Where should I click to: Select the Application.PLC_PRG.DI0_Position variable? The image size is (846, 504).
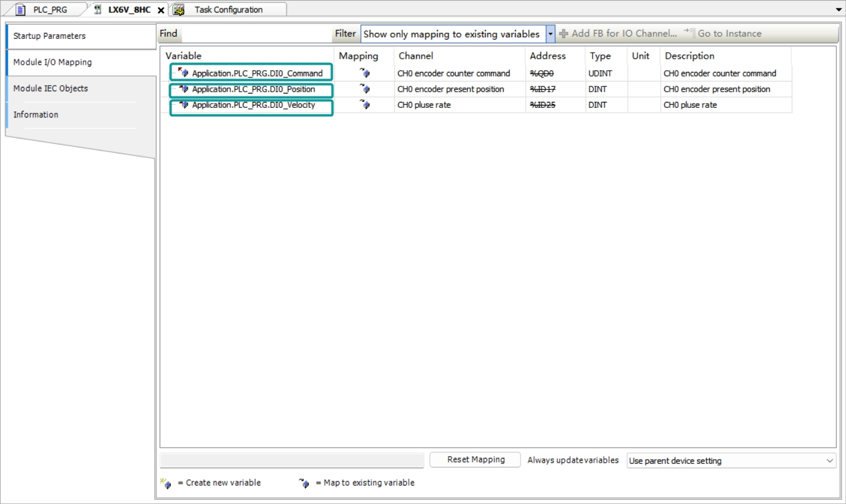click(x=254, y=89)
